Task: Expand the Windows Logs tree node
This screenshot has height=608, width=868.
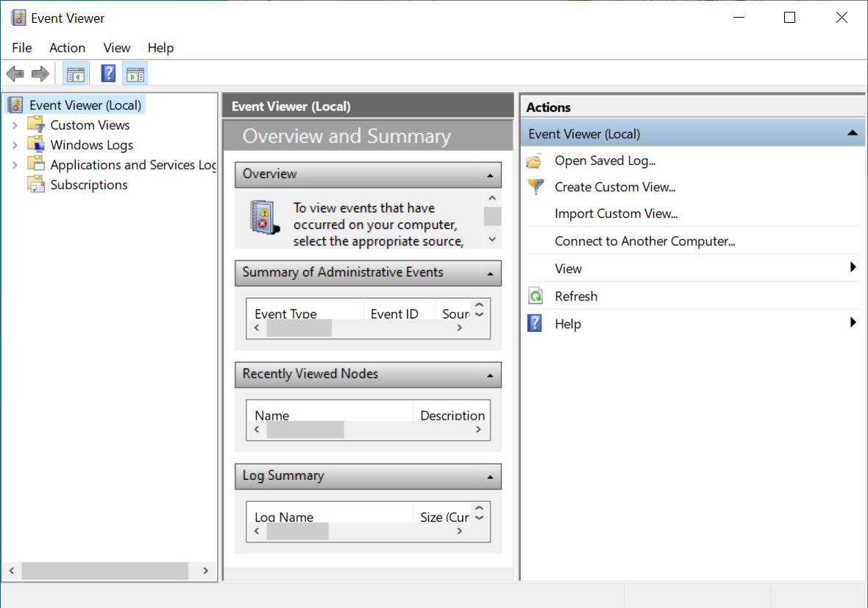Action: [15, 145]
